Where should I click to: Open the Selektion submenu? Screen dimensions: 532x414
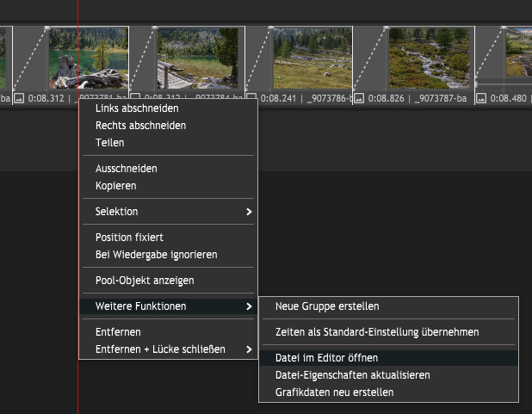(x=168, y=212)
